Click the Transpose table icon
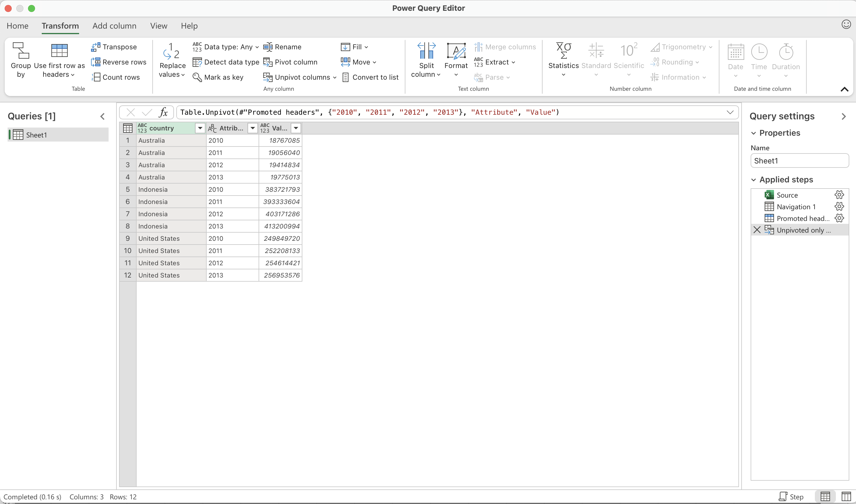Viewport: 856px width, 504px height. pos(96,47)
